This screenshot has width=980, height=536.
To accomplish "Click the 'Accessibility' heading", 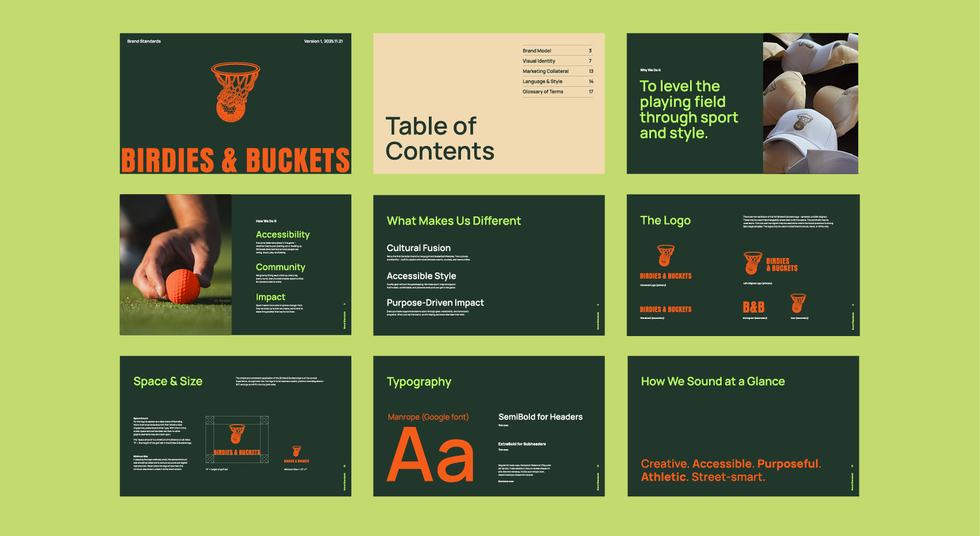I will pyautogui.click(x=282, y=234).
